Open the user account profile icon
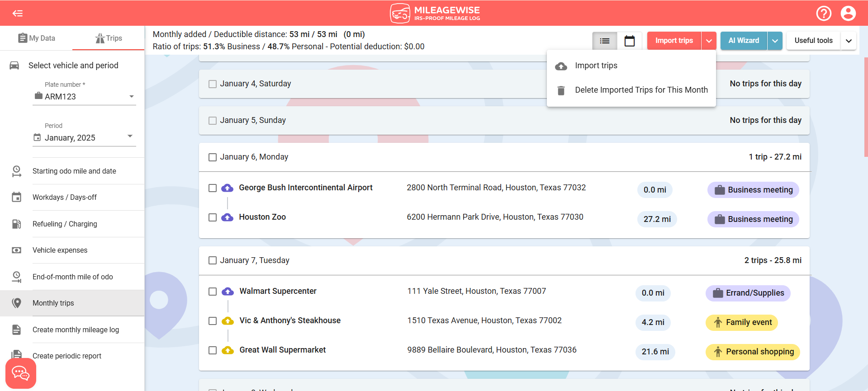The width and height of the screenshot is (868, 391). 848,13
